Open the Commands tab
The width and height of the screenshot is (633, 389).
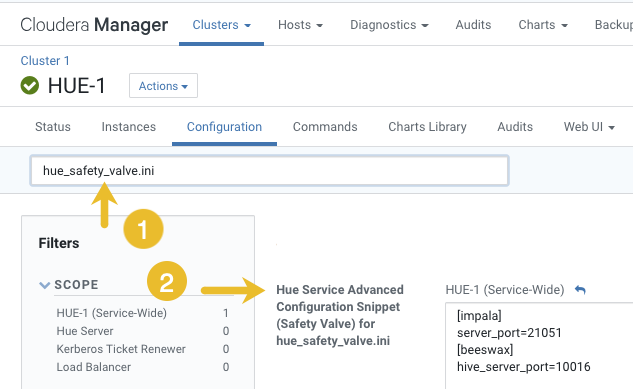325,127
